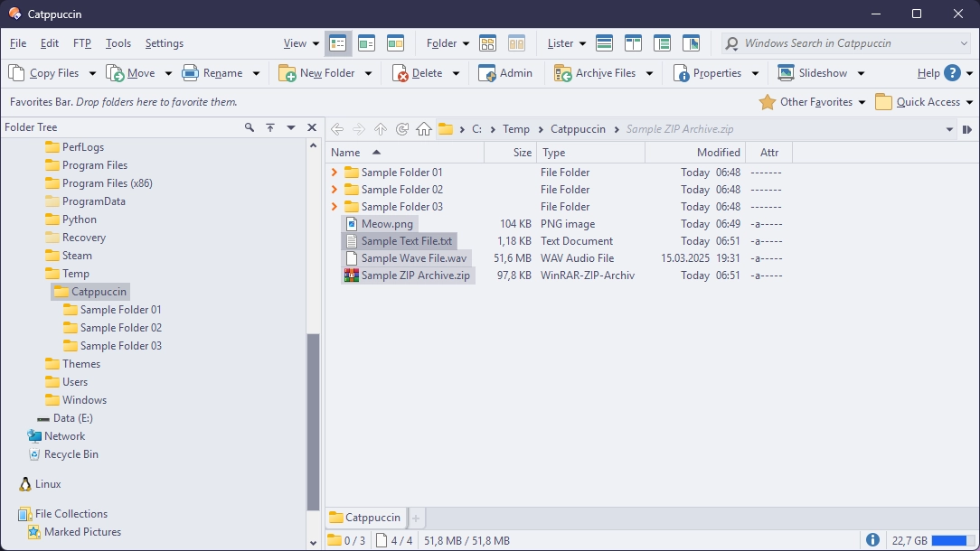This screenshot has width=980, height=551.
Task: Click the Rename button
Action: (212, 73)
